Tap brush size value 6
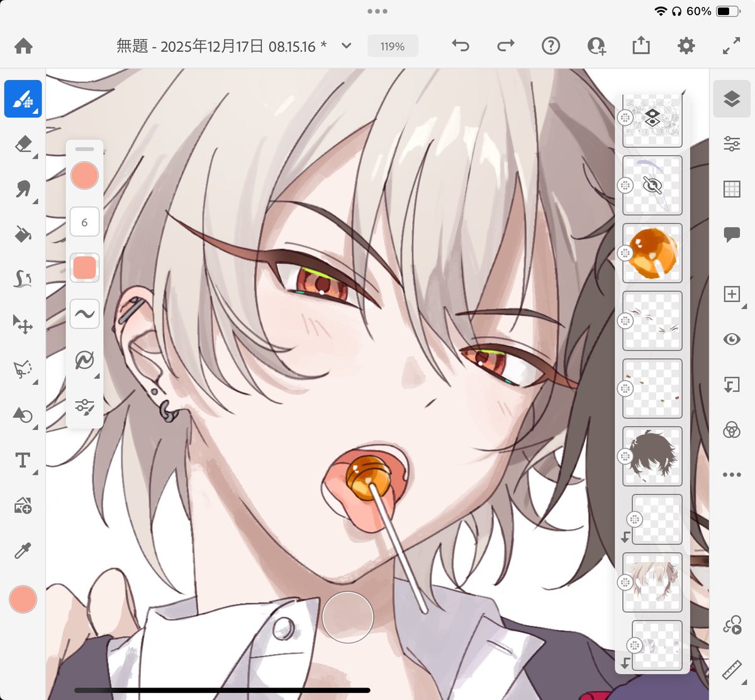 [x=84, y=222]
